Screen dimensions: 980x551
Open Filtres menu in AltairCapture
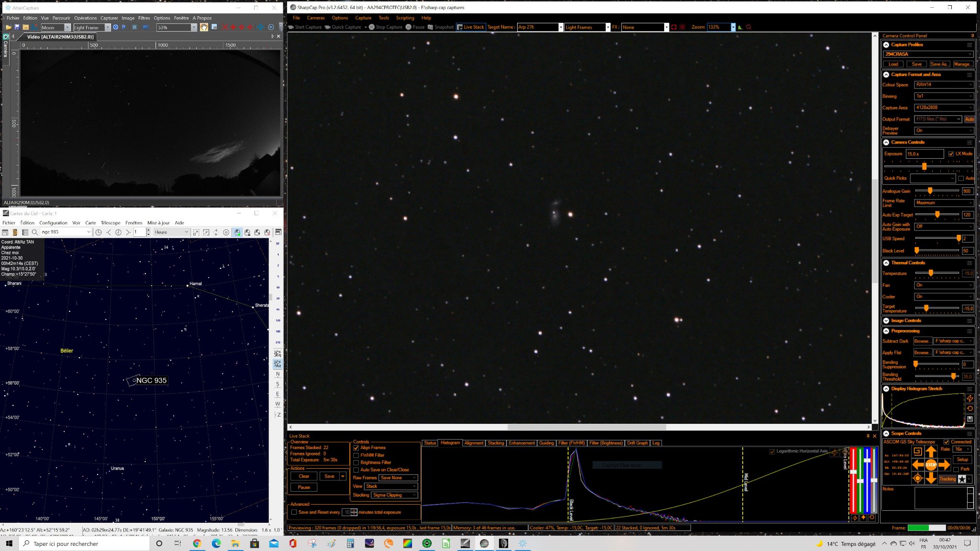tap(144, 18)
